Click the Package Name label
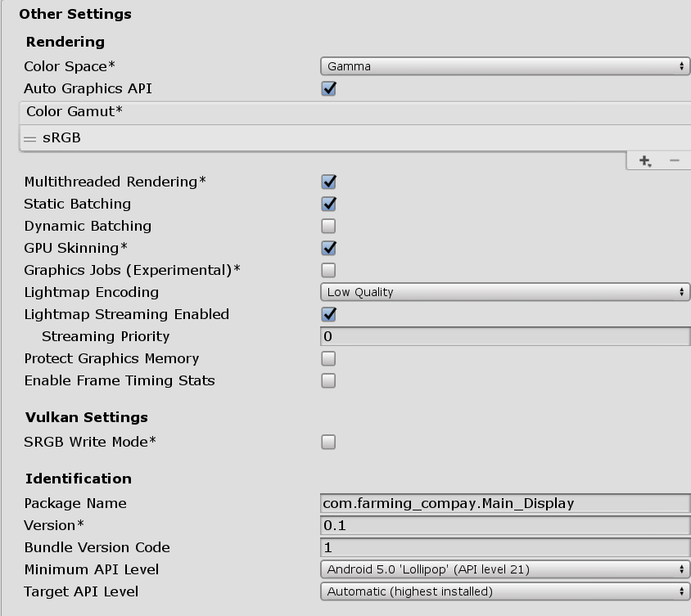Image resolution: width=691 pixels, height=616 pixels. point(75,503)
